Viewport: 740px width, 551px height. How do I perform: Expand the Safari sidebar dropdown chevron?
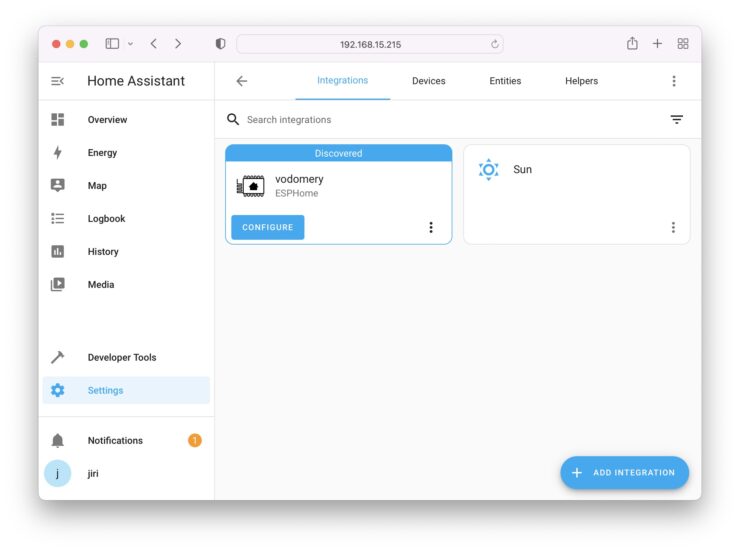(x=130, y=44)
